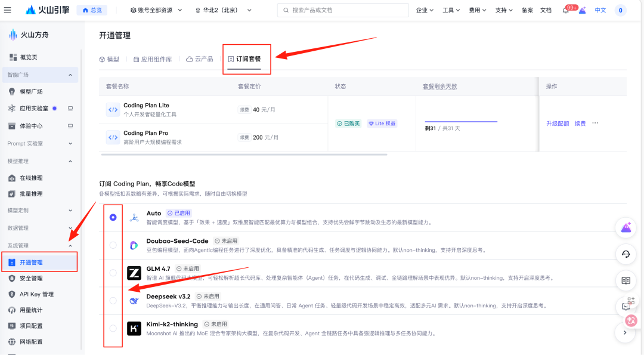This screenshot has height=355, width=644.
Task: Click the 在线推理 sidebar icon
Action: [12, 178]
